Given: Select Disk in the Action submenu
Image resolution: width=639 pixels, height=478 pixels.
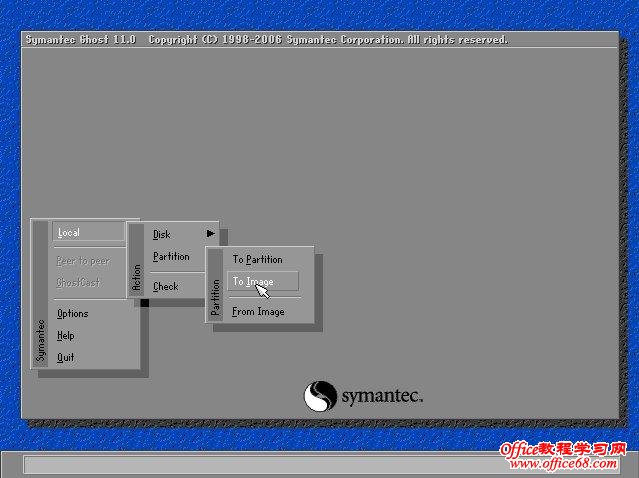Looking at the screenshot, I should click(x=162, y=234).
